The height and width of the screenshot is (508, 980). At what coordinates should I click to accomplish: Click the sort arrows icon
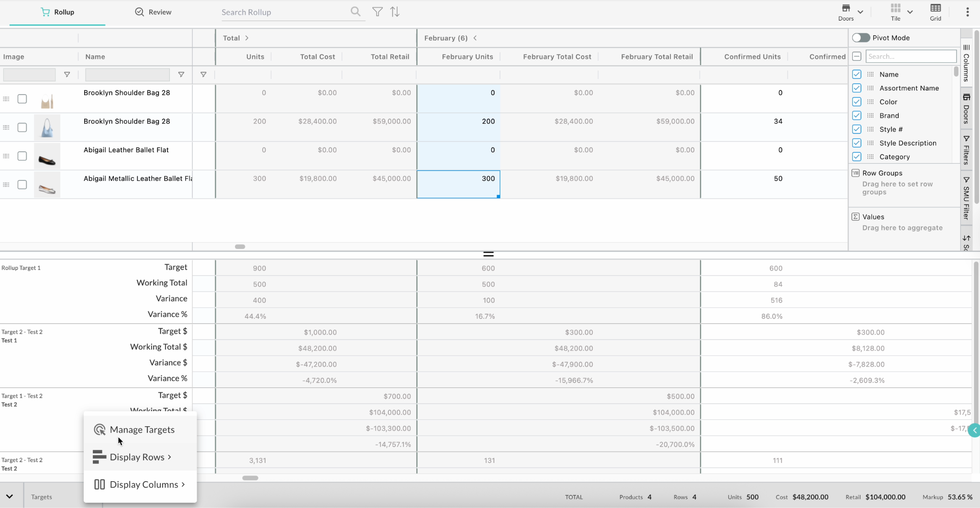pos(395,11)
